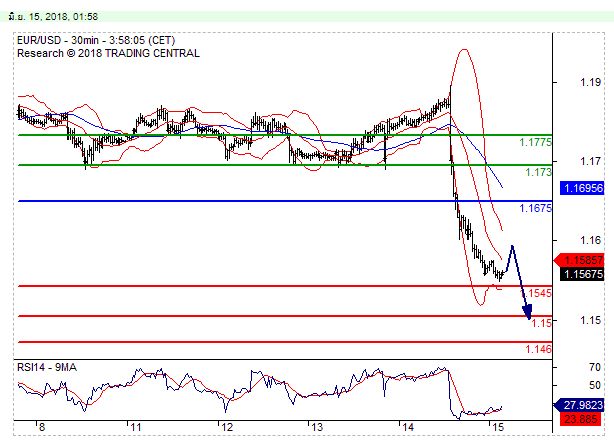Click the date axis label 11

point(136,427)
